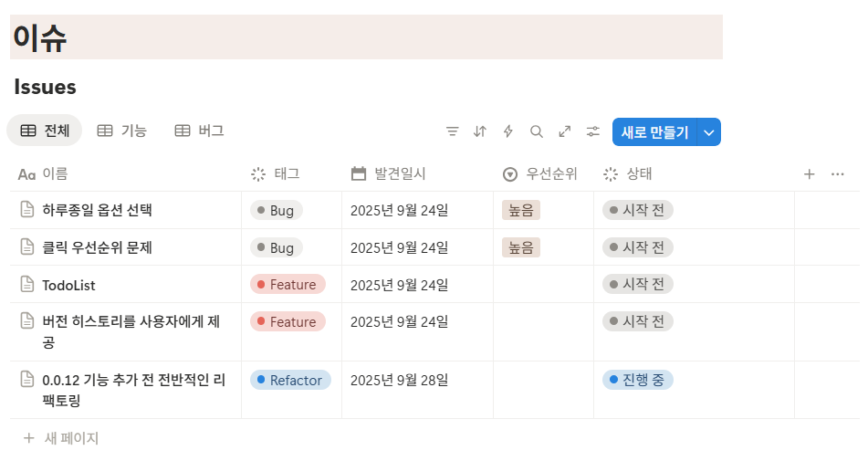Open the TodoList page
The height and width of the screenshot is (461, 868).
tap(68, 285)
